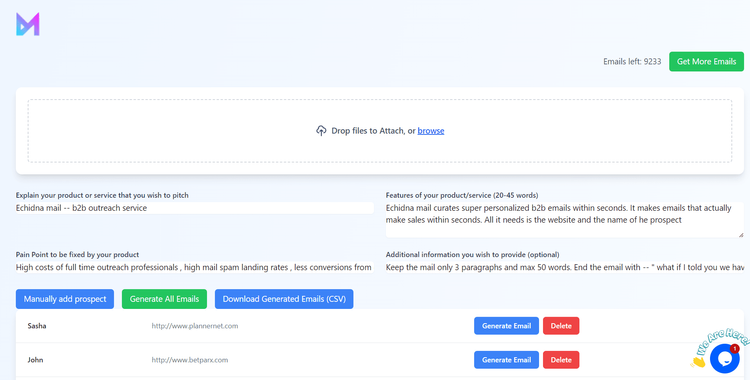Open the chat support bubble
Viewport: 750px width, 380px height.
pos(725,358)
